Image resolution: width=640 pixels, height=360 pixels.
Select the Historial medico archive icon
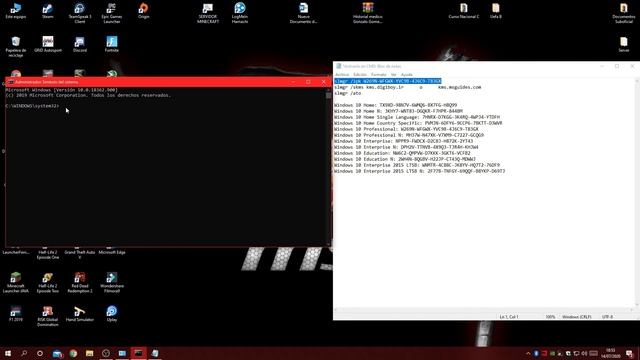pos(368,13)
